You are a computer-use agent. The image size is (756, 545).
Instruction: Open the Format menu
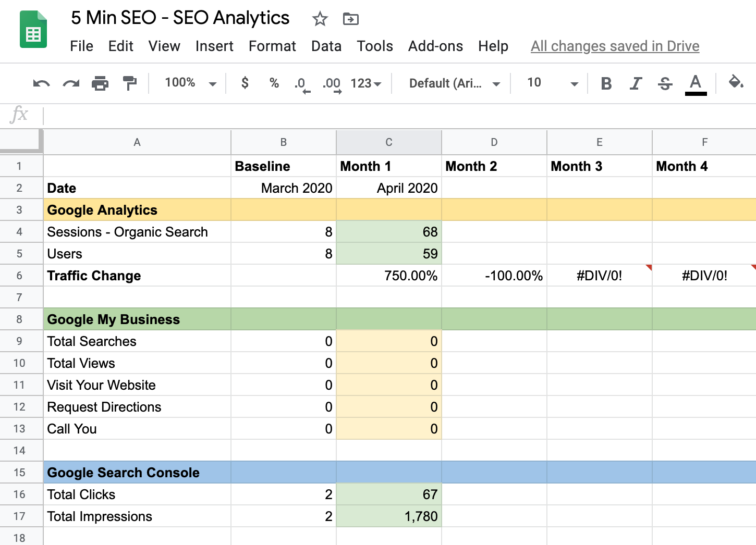(272, 46)
